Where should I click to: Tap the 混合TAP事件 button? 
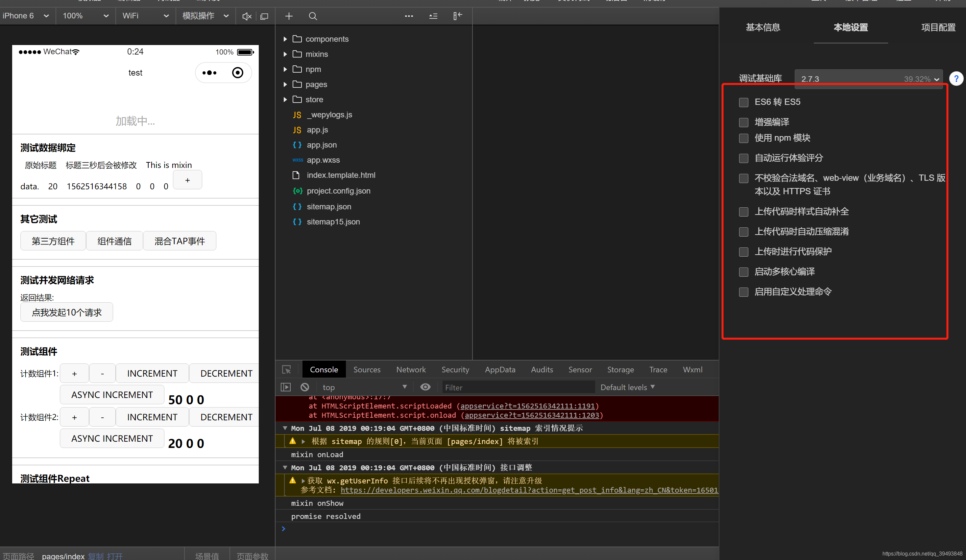tap(180, 241)
